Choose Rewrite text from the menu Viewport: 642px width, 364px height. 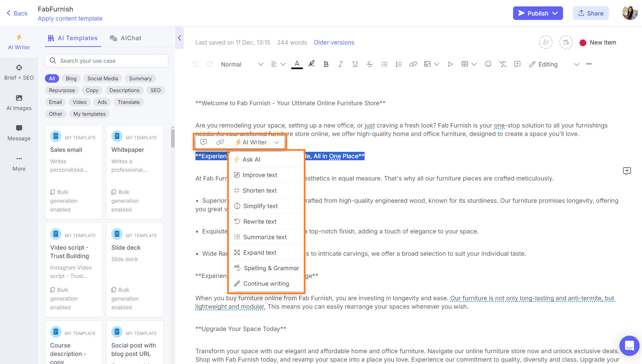pos(266,221)
